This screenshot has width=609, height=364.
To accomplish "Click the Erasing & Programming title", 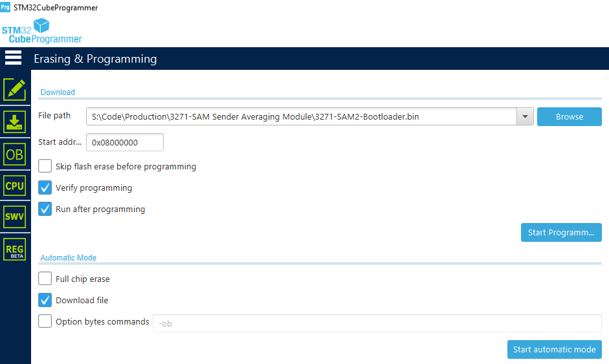I will click(x=95, y=59).
